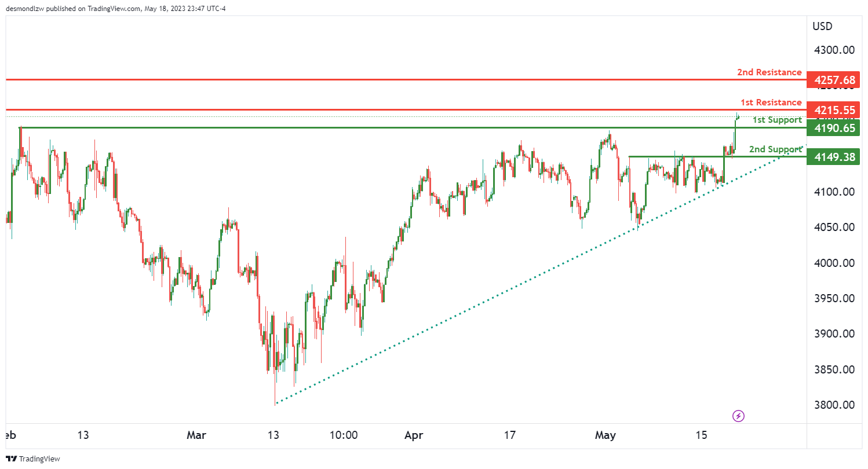This screenshot has height=469, width=868.
Task: Click the 10:00 time axis label
Action: [344, 434]
